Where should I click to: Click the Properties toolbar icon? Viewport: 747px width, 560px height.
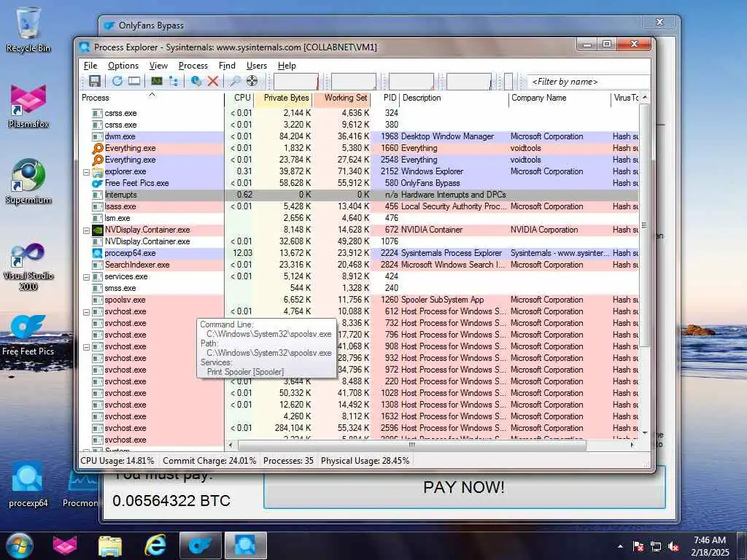pos(196,81)
